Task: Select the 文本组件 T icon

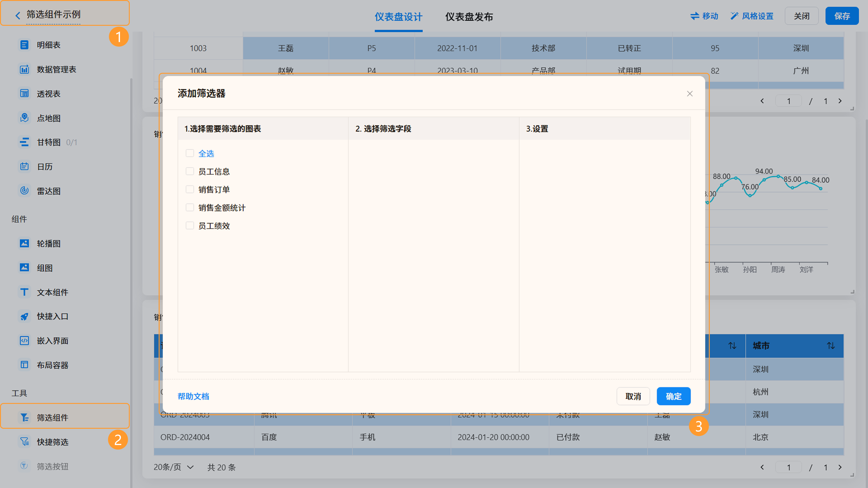Action: [x=24, y=292]
